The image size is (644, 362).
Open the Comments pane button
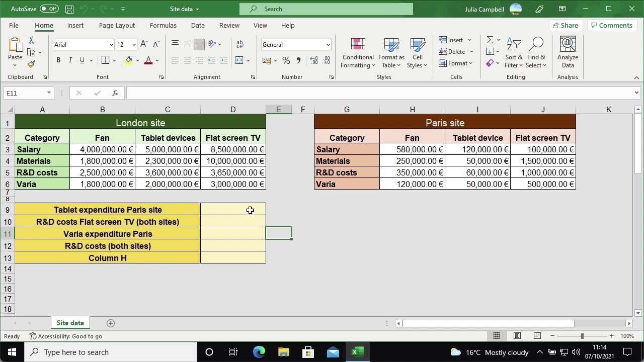coord(611,25)
